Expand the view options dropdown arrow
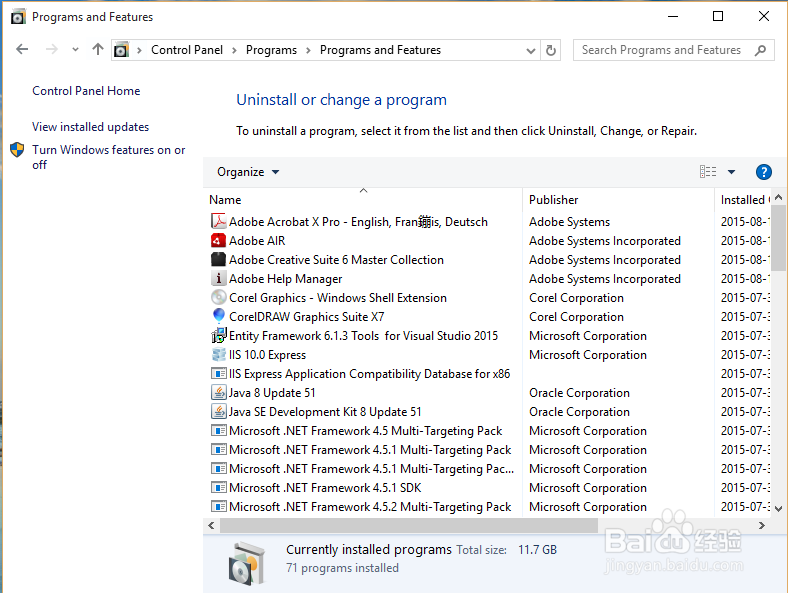 pos(731,172)
